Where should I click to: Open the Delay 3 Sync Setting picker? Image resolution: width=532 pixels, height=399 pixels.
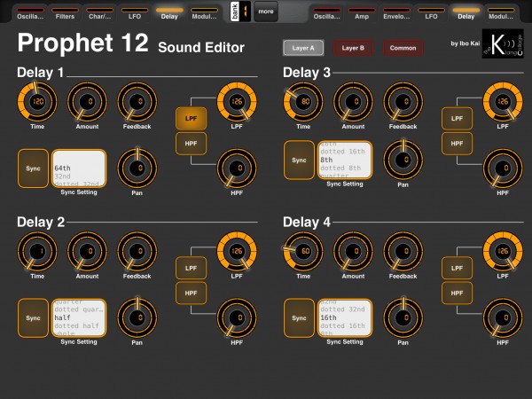pyautogui.click(x=345, y=160)
